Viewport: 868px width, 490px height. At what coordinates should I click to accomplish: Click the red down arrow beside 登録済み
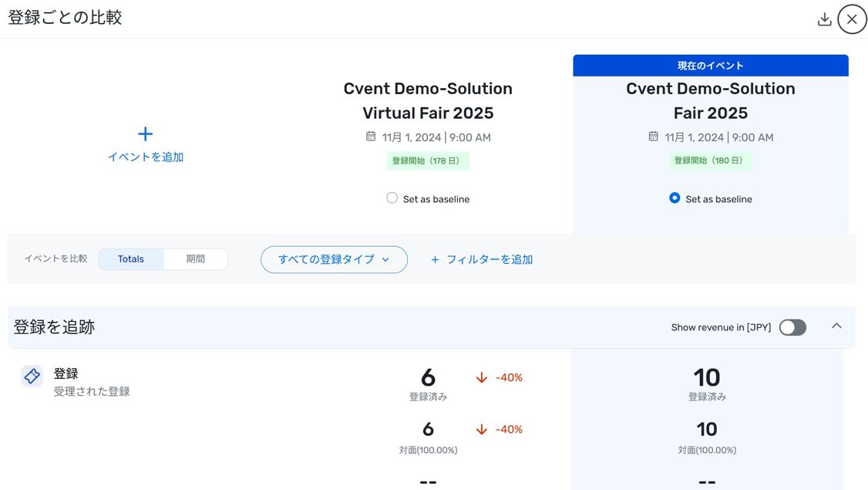coord(482,377)
